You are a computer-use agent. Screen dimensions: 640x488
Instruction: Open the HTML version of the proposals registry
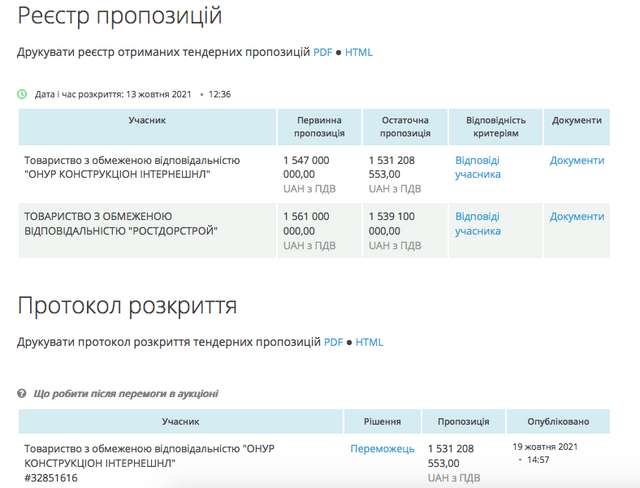tap(358, 51)
